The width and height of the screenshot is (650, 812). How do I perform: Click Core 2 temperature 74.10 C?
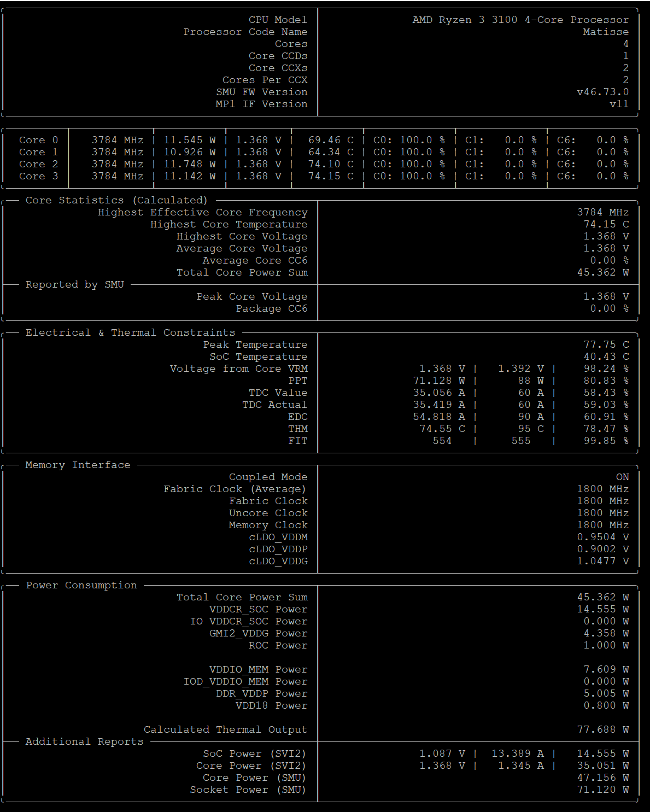pos(331,164)
